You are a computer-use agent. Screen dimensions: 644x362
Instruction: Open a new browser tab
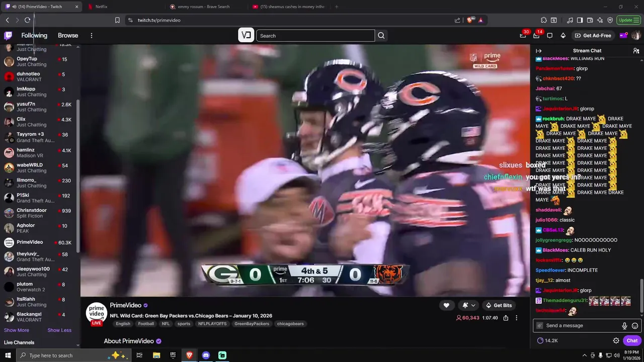tap(337, 7)
